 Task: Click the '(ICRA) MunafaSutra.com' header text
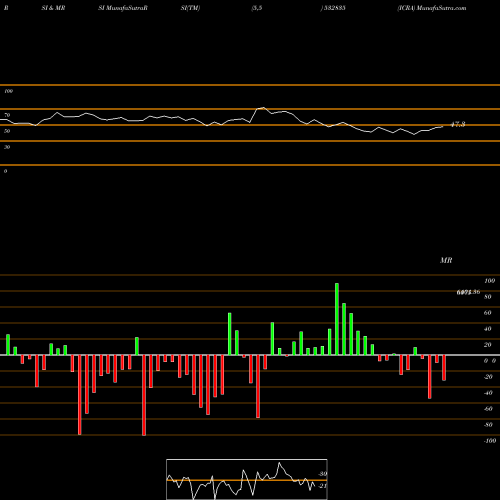432,8
